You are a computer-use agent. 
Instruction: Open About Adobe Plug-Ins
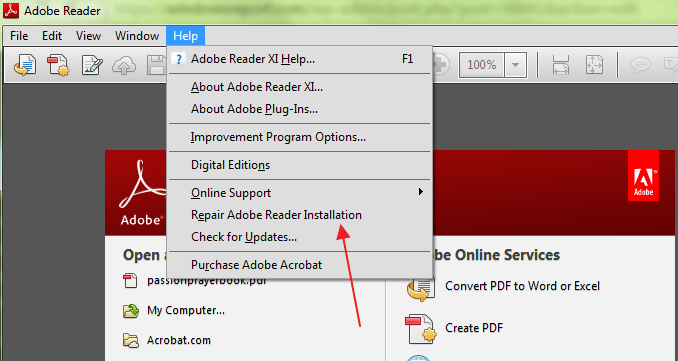(300, 109)
